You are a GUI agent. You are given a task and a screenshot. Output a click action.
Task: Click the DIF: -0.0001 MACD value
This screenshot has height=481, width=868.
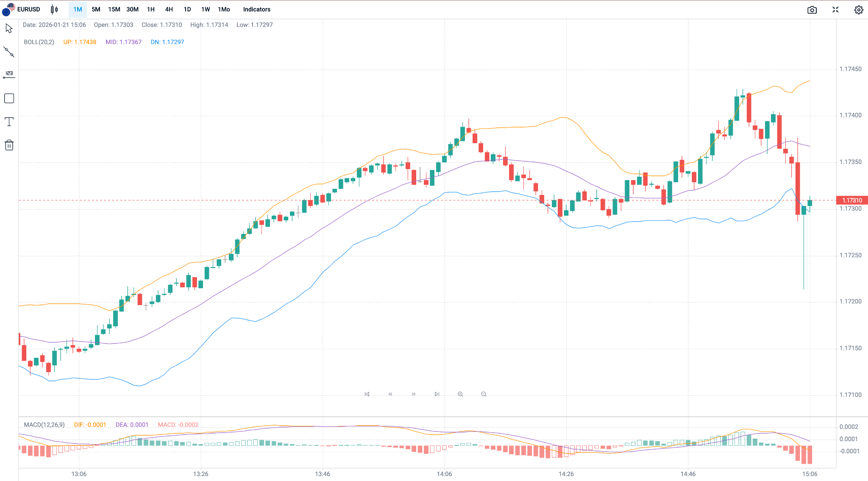90,425
